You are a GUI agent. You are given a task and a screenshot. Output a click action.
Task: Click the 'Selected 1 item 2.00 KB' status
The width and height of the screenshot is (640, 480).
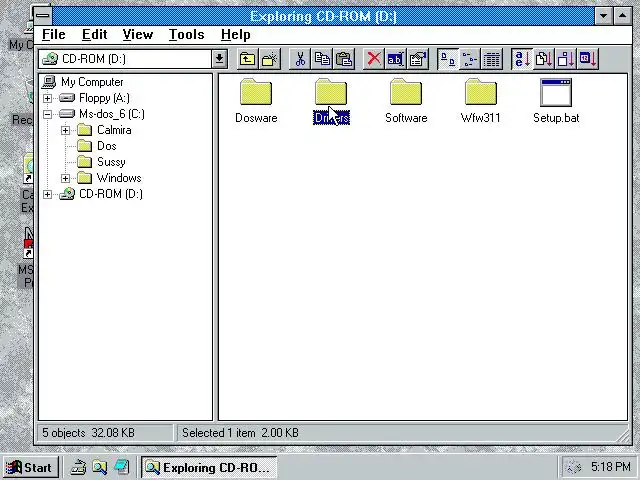[240, 433]
